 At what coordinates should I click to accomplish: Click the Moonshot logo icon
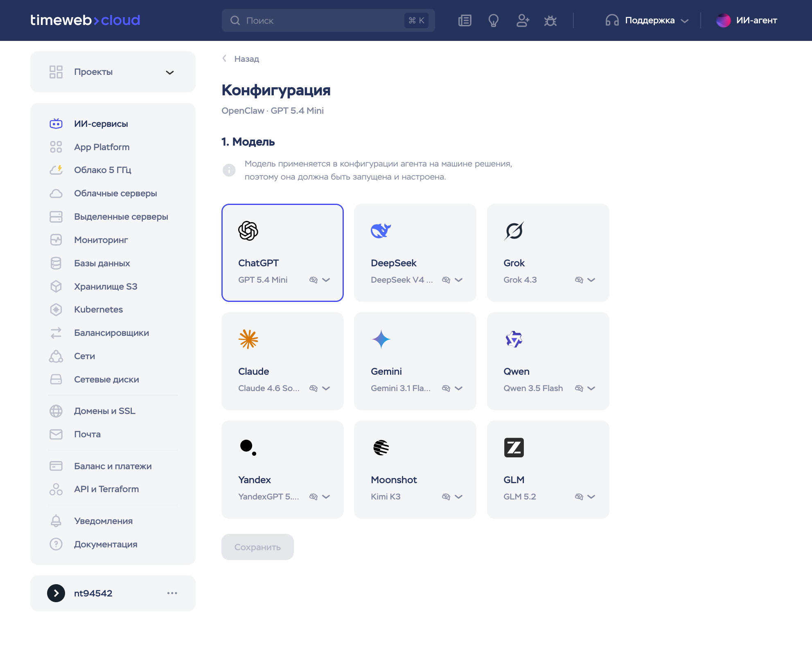[381, 448]
